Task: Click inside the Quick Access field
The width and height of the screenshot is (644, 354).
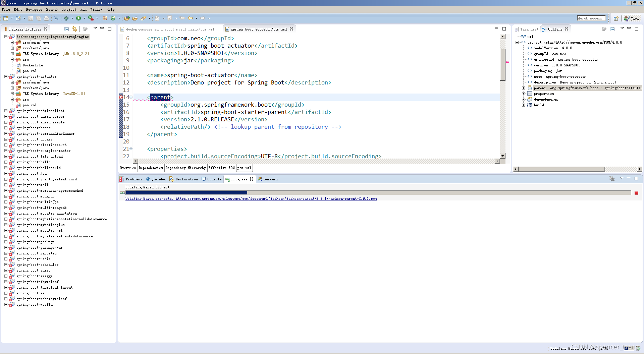Action: 591,18
